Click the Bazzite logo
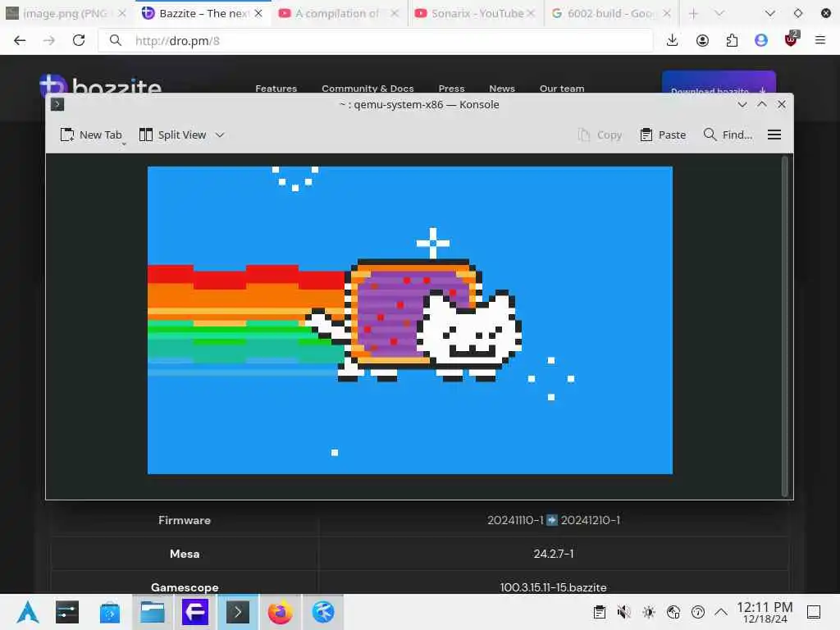 (100, 84)
